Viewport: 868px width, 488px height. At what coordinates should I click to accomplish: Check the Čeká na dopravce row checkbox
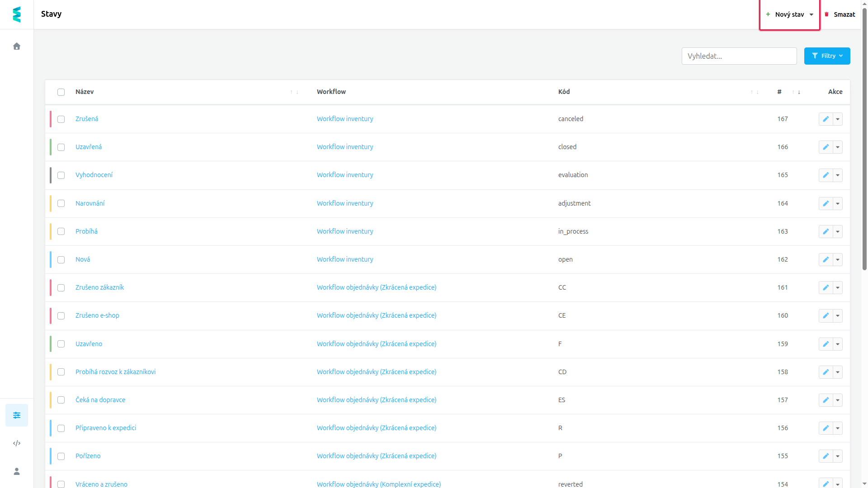coord(61,400)
